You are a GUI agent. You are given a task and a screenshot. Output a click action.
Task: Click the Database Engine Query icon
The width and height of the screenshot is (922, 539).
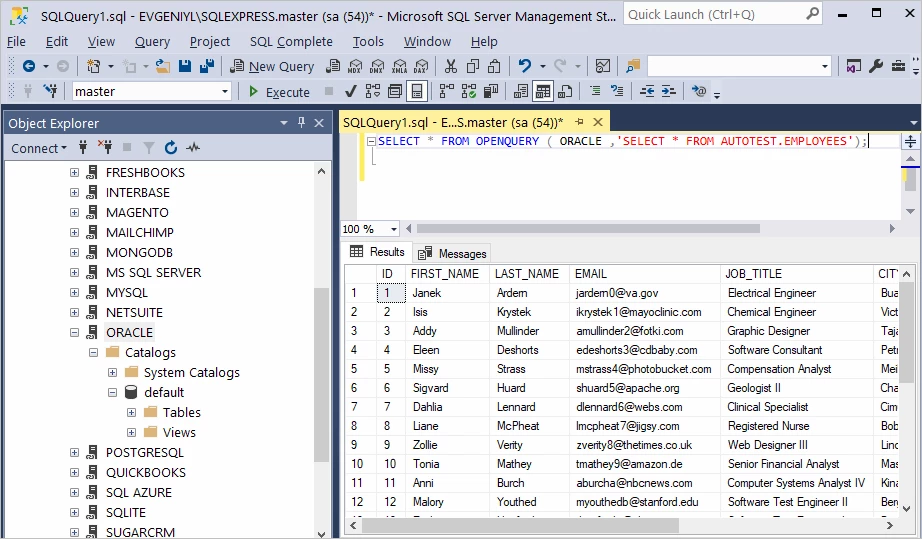pos(333,66)
